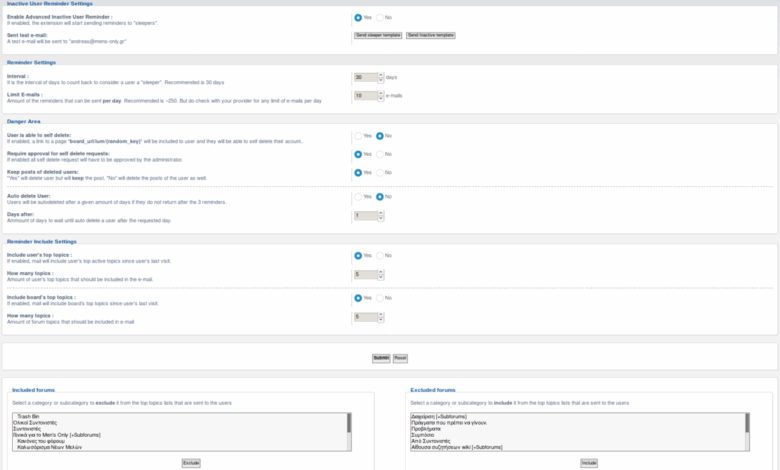Click the user's top topics How many field
Image resolution: width=780 pixels, height=470 pixels.
[365, 274]
